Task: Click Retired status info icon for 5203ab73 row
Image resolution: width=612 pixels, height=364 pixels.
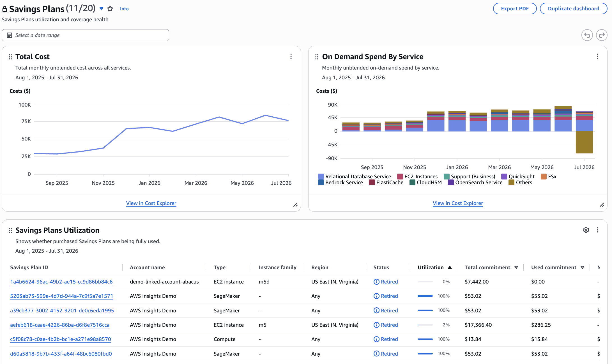Action: (x=376, y=296)
